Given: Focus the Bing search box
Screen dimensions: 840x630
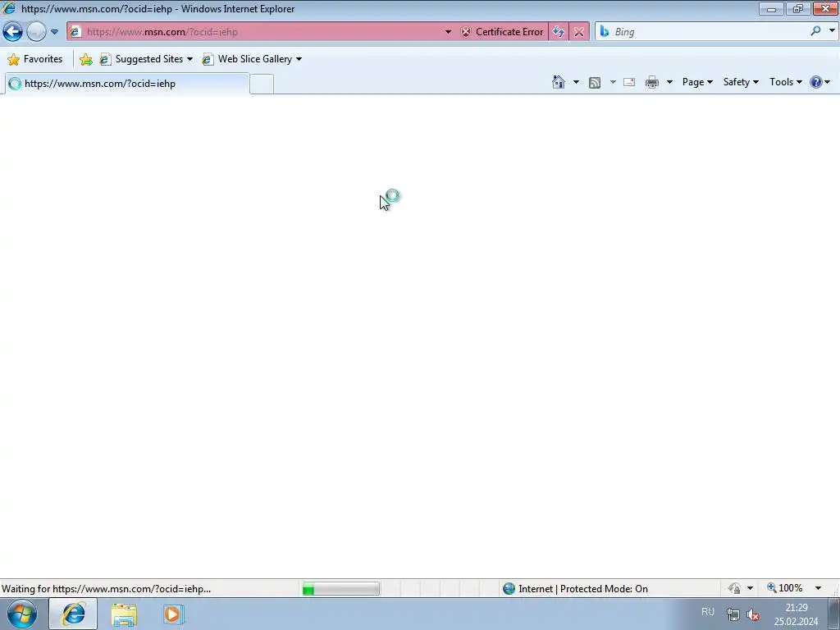Looking at the screenshot, I should point(707,32).
